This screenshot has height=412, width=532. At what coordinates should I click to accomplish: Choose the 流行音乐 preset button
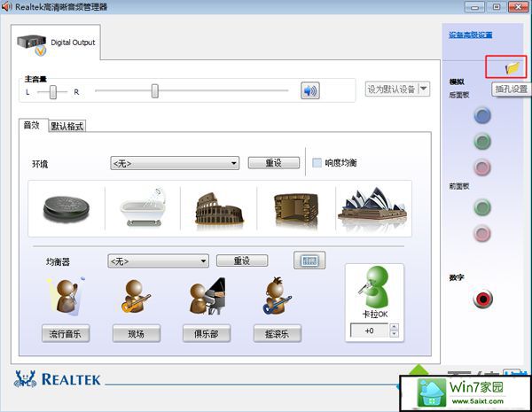[66, 334]
